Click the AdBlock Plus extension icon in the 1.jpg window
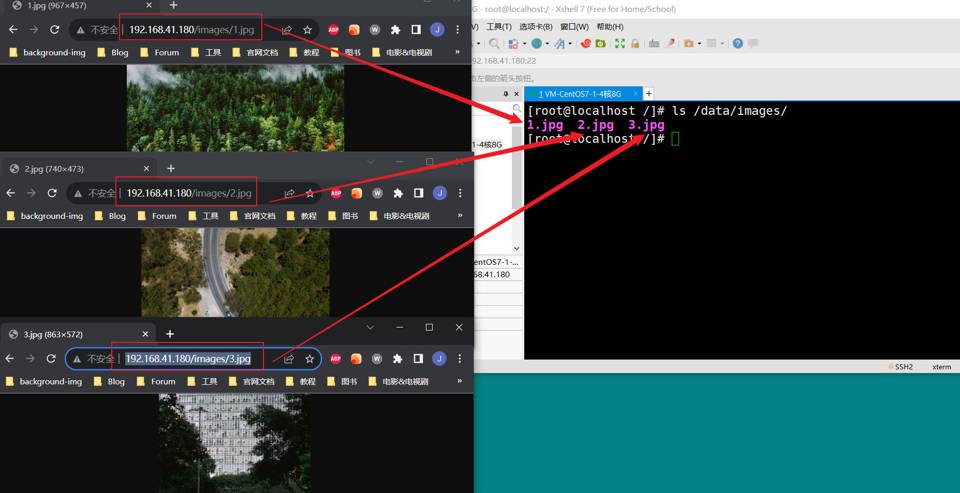Viewport: 960px width, 493px height. (x=334, y=30)
